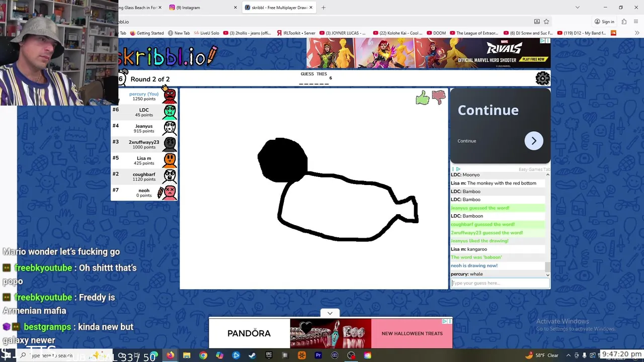Open the taskbar clock showing 9:47
This screenshot has width=644, height=362.
[x=621, y=354]
